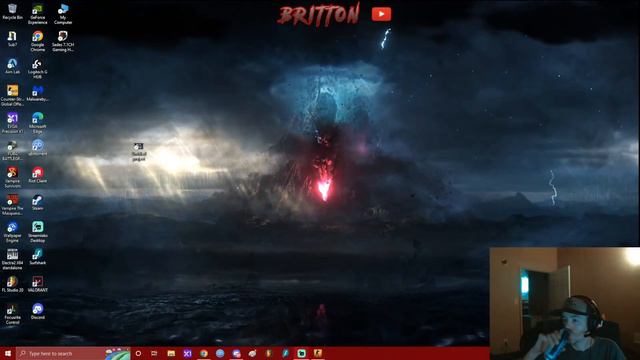Launch Counter-Strike Global Offensive shortcut
Screen dimensions: 640x360
tap(12, 96)
